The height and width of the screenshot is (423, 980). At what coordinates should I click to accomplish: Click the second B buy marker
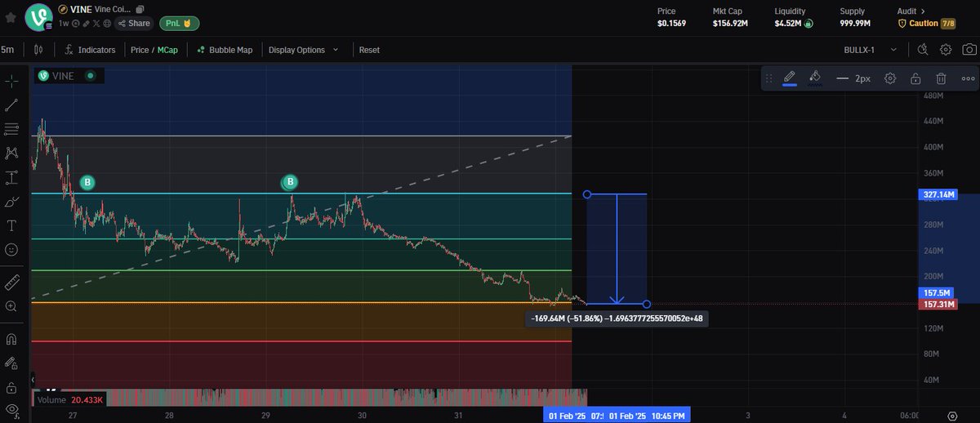[x=290, y=181]
